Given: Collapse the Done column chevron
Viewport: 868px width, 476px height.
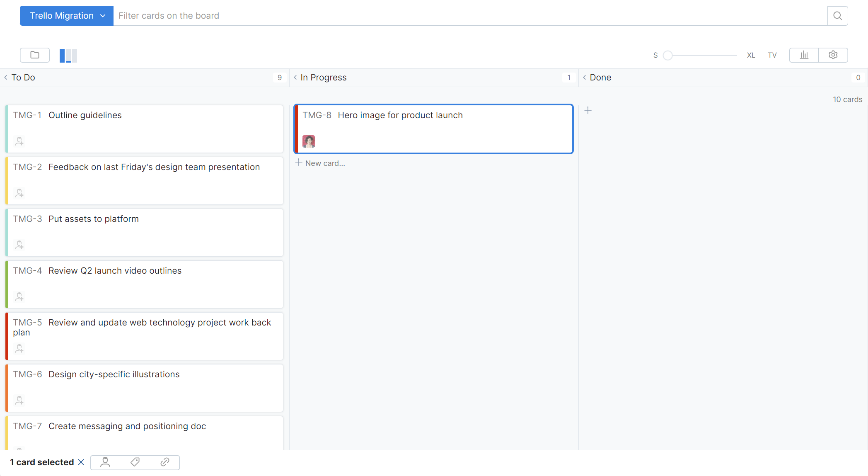Looking at the screenshot, I should click(584, 78).
